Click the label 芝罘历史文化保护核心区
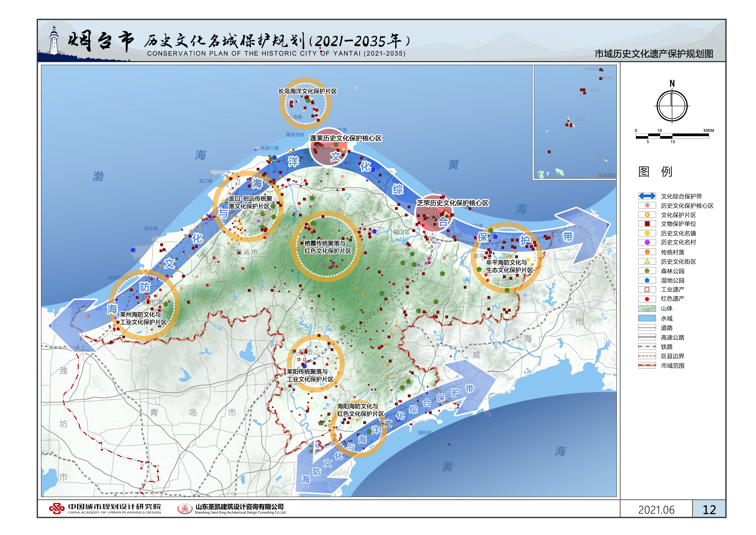The image size is (756, 535). tap(453, 203)
